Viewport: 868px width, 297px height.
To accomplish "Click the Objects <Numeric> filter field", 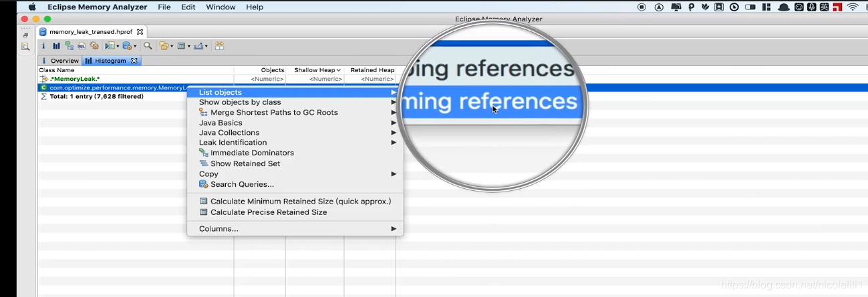I will tap(260, 79).
